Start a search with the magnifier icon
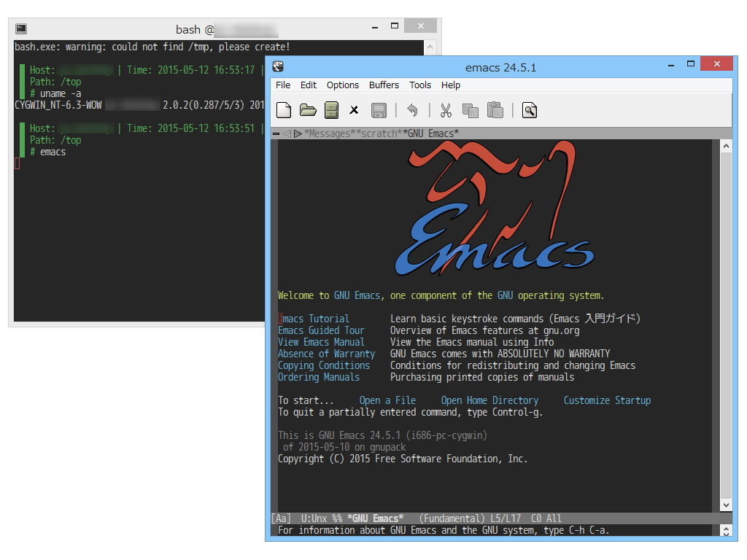747x560 pixels. point(527,109)
